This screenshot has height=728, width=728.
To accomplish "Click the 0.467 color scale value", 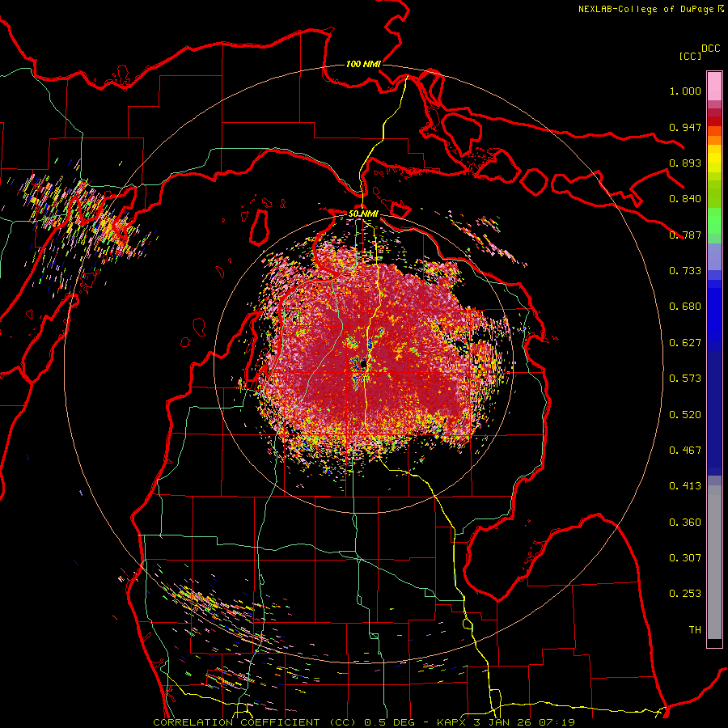I will 685,451.
